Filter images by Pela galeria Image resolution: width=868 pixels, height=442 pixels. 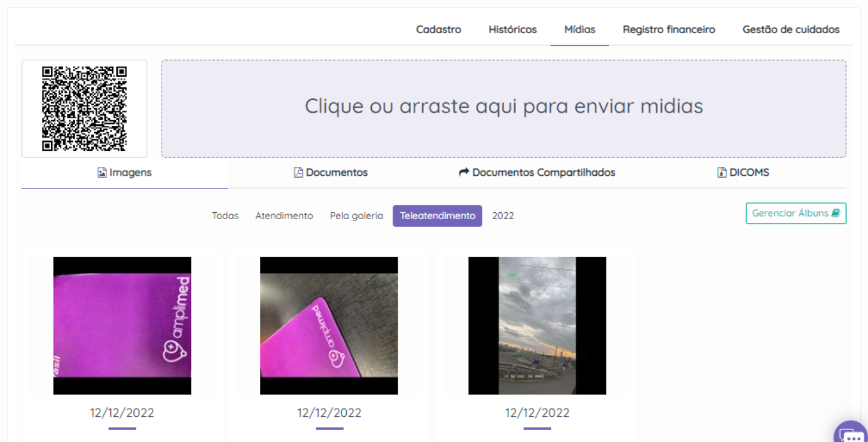point(356,216)
